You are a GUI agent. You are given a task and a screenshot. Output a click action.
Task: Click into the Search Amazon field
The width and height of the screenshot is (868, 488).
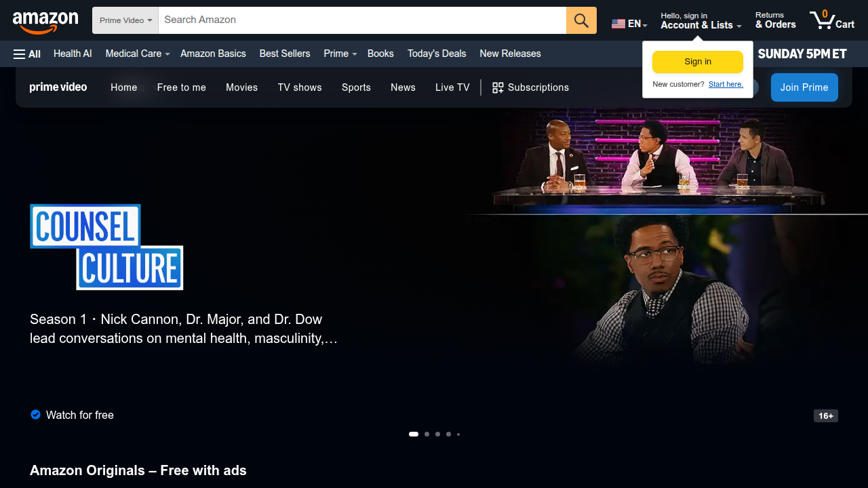(362, 20)
